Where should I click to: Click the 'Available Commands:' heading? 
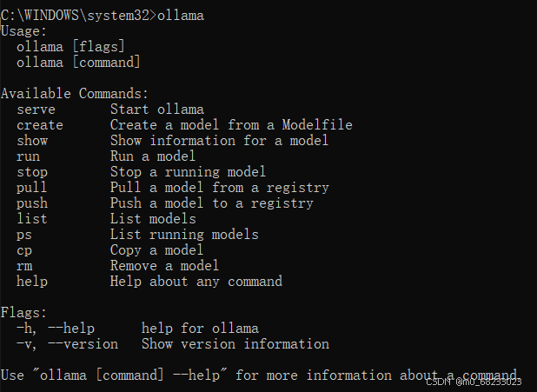[75, 94]
